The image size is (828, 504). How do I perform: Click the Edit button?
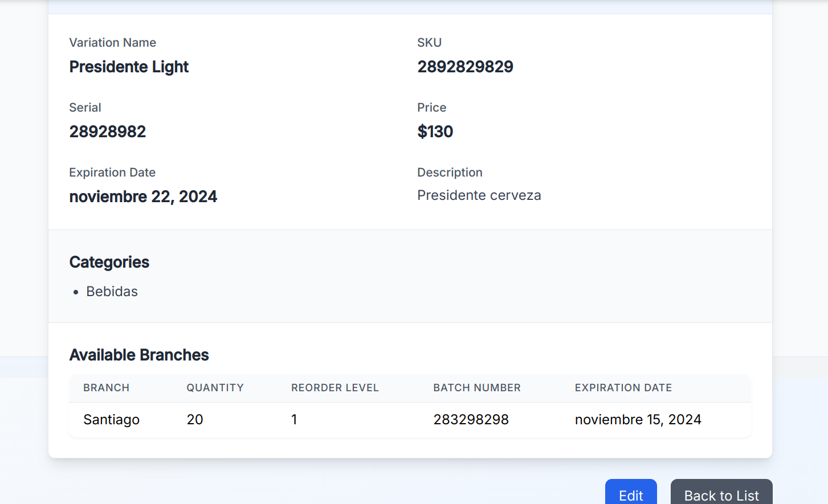631,494
